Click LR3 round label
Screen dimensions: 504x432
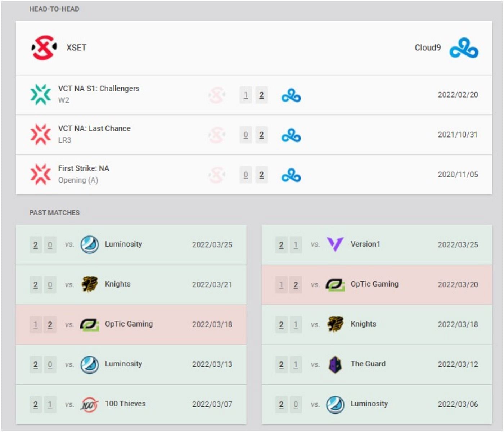point(65,140)
